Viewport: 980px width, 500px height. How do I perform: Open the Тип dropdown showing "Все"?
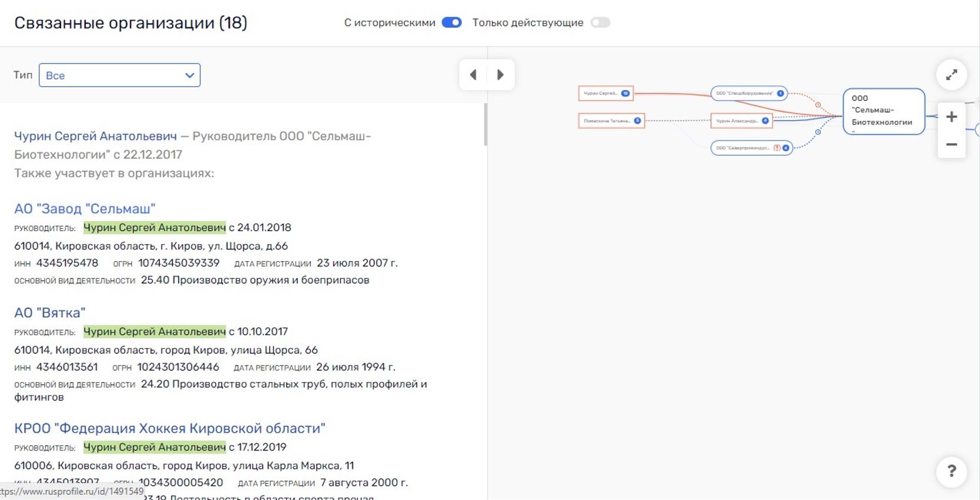tap(120, 75)
